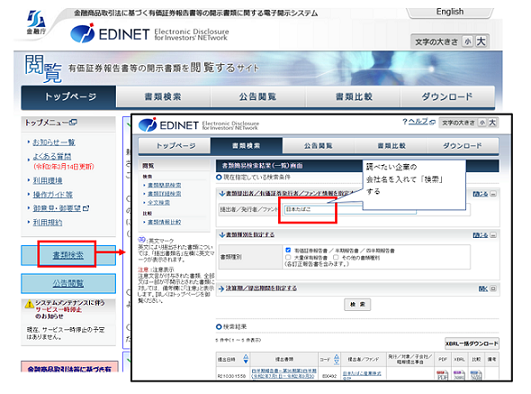Switch to inner window 書類検索 tab
This screenshot has width=531, height=394.
tap(246, 146)
